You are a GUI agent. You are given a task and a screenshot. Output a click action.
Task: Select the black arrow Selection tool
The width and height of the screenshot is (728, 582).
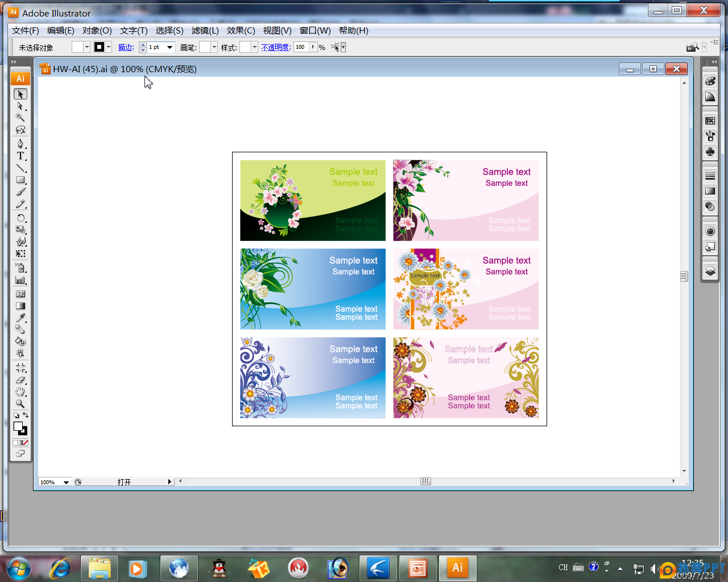(20, 94)
